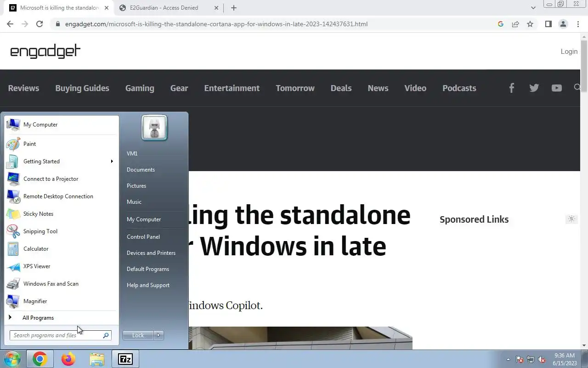Viewport: 588px width, 368px height.
Task: Bookmark this page with star icon
Action: (x=530, y=24)
